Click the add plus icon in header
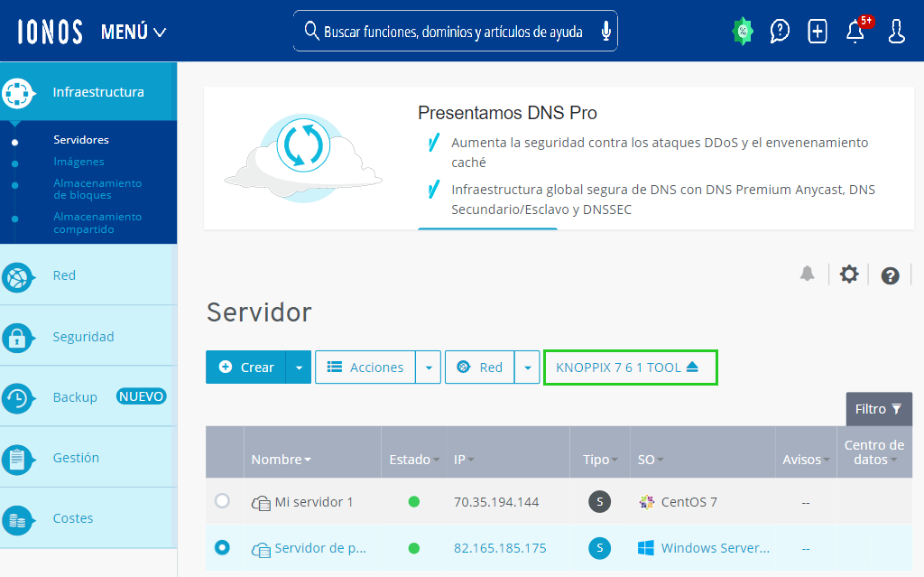924x577 pixels. [818, 32]
